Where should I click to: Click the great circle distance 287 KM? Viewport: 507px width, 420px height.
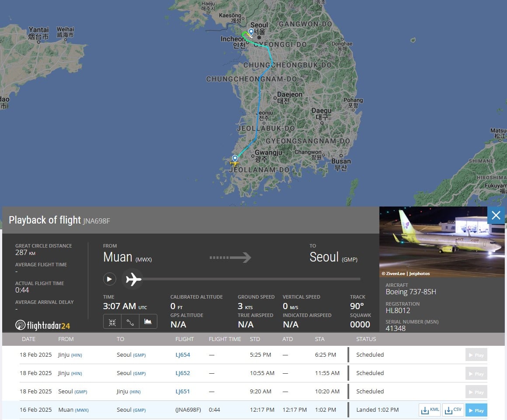point(25,253)
